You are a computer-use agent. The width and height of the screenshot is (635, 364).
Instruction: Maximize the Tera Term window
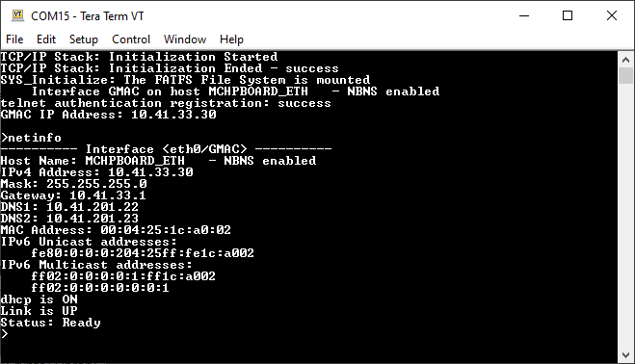pos(568,15)
